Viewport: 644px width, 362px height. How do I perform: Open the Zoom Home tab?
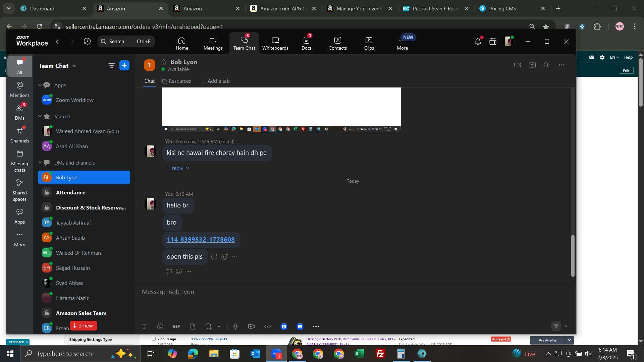point(182,43)
